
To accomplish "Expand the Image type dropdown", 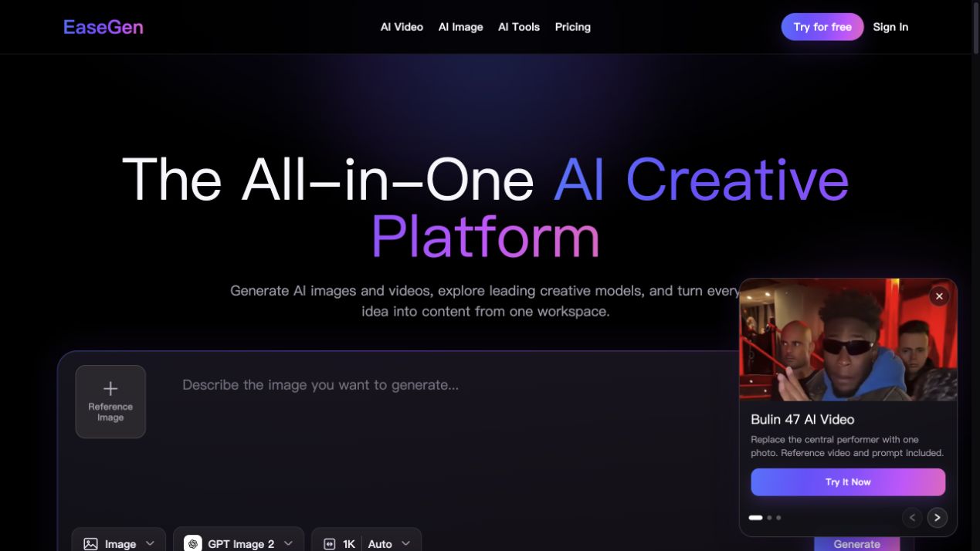I will coord(119,543).
